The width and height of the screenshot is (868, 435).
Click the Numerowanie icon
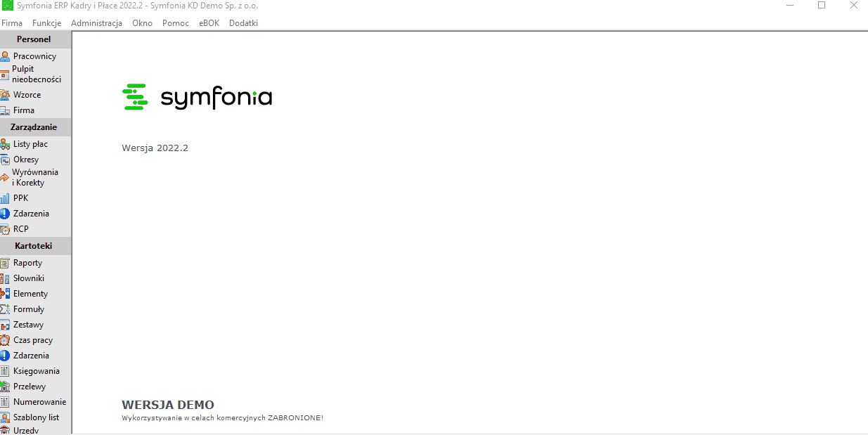(5, 402)
